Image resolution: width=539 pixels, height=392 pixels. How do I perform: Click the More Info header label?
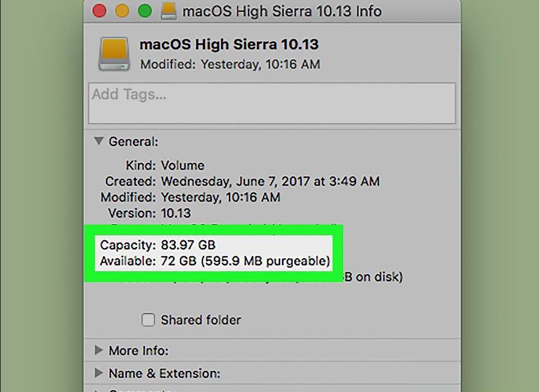pos(139,351)
